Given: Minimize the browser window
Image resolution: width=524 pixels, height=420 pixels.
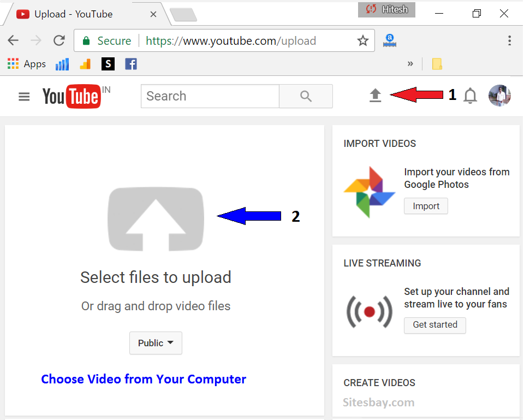Looking at the screenshot, I should tap(439, 13).
